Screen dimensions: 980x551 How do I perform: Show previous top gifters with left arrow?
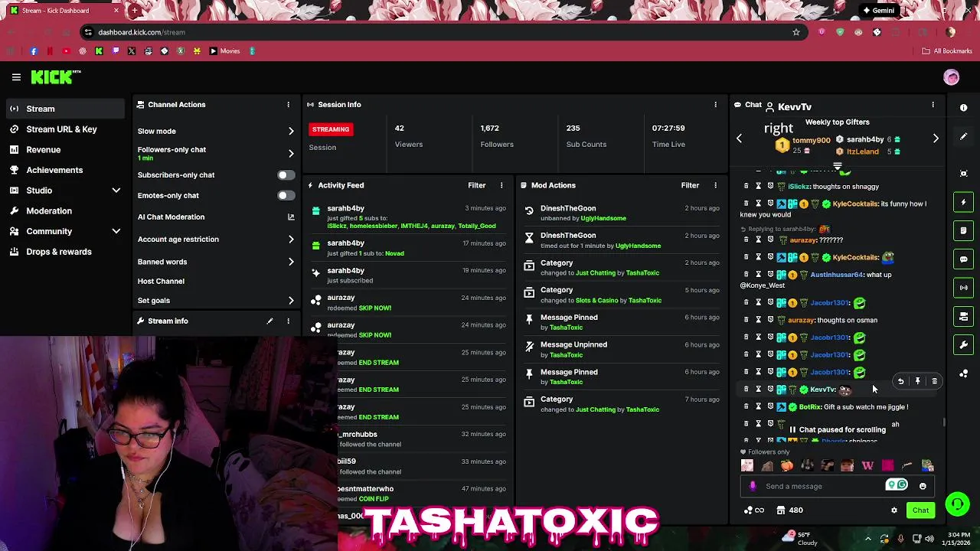(739, 139)
